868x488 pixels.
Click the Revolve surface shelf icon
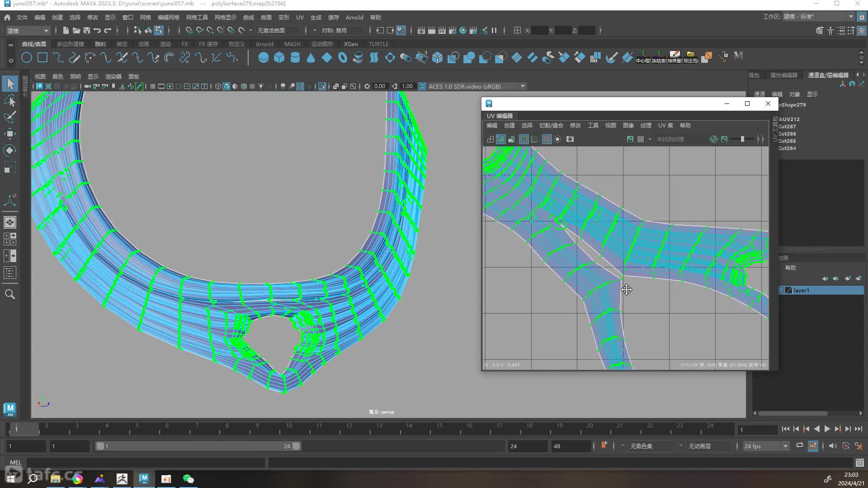coord(358,57)
